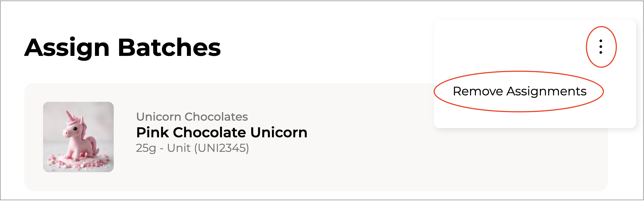Choose the Remove Assignments option
This screenshot has width=644, height=201.
click(x=519, y=91)
